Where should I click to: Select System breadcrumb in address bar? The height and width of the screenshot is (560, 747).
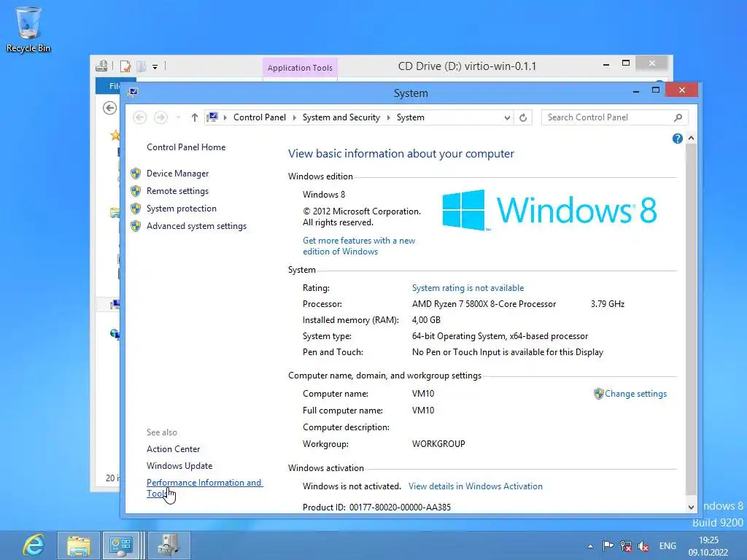(x=410, y=117)
